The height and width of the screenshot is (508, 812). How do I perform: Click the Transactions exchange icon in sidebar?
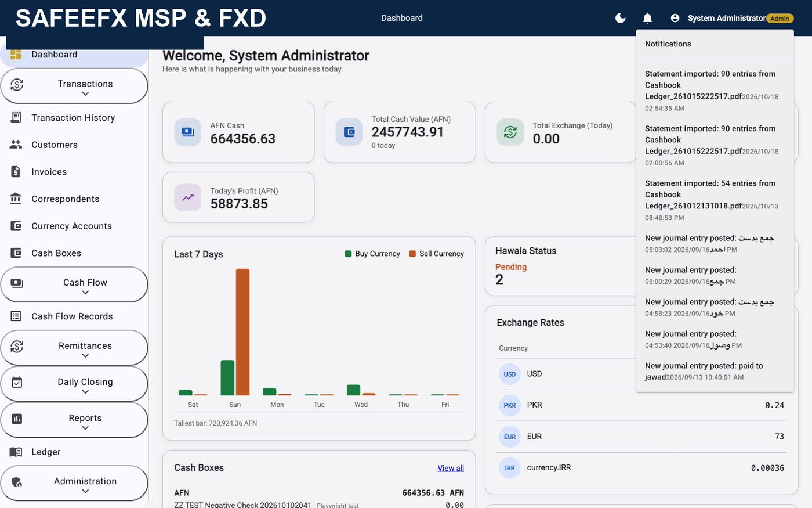pyautogui.click(x=17, y=85)
